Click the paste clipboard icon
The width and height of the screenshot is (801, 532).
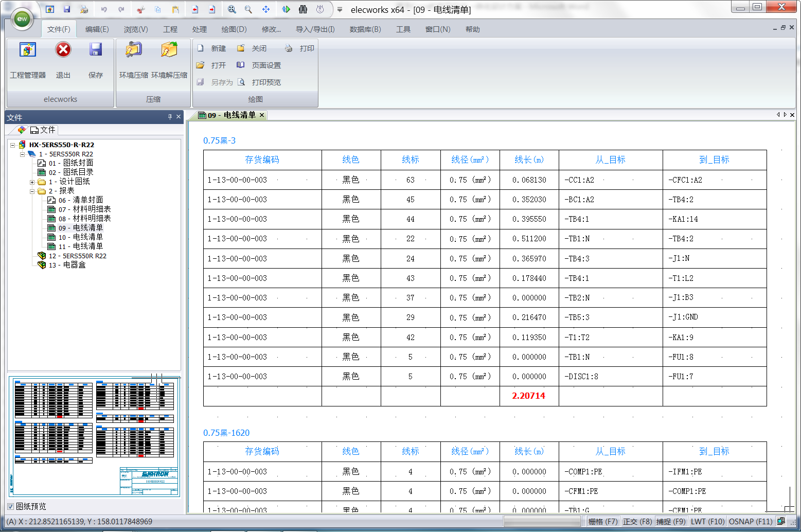tap(175, 9)
